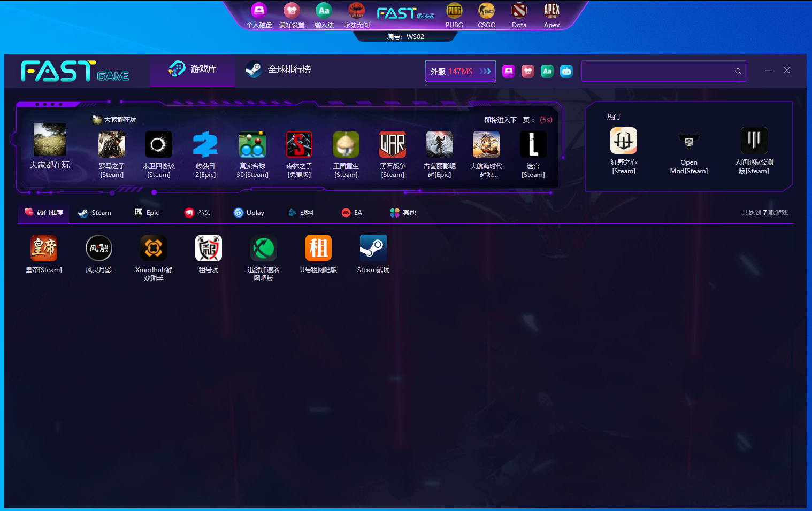Click the pink preferences icon in header

pyautogui.click(x=528, y=71)
